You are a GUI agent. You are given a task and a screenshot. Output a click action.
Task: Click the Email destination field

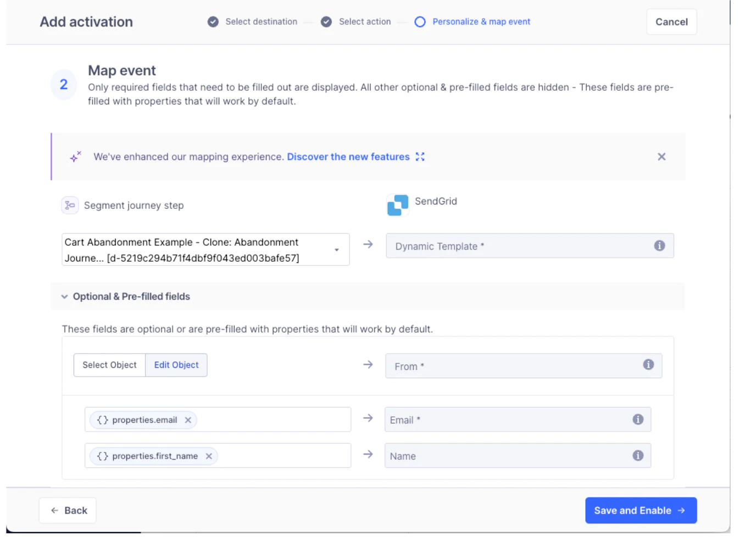pos(518,419)
